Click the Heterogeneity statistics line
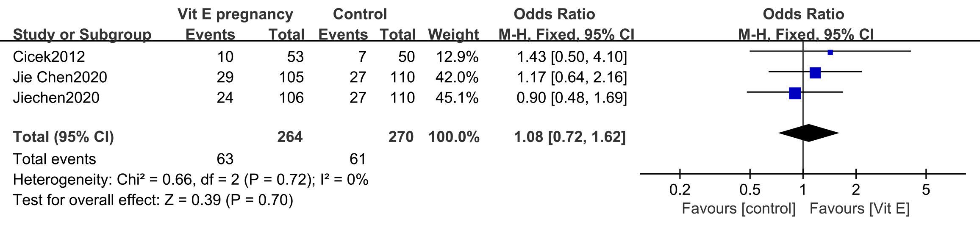980x225 pixels. [x=191, y=180]
